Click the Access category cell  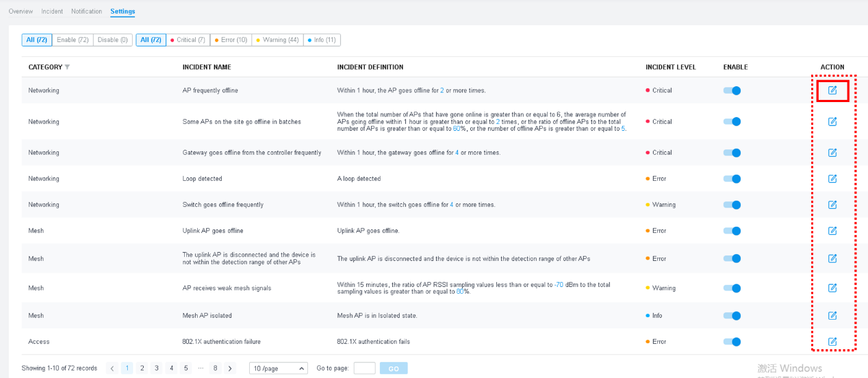38,342
